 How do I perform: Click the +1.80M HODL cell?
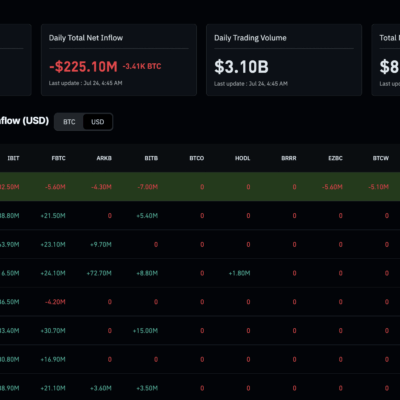tap(239, 273)
